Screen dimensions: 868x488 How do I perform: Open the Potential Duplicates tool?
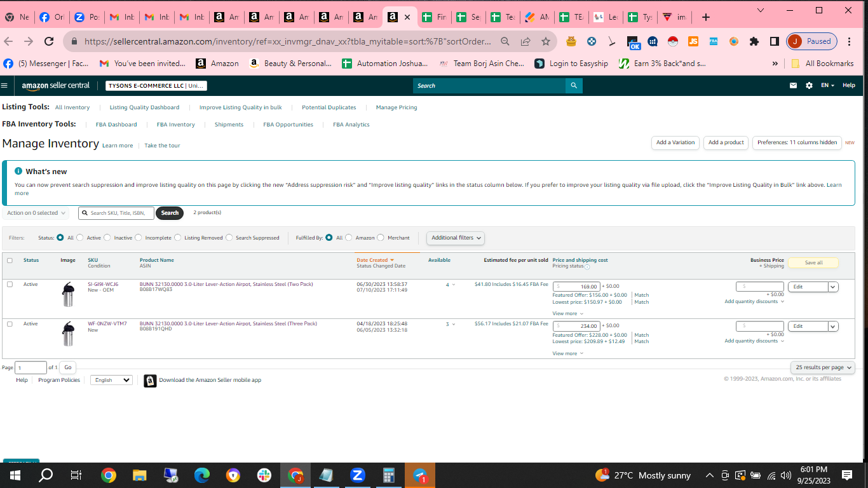329,107
